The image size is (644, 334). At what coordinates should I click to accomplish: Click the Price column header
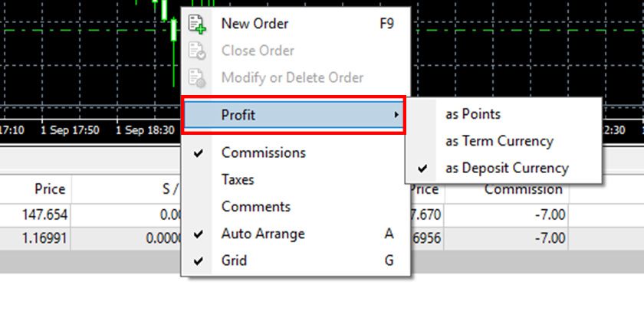tap(50, 189)
